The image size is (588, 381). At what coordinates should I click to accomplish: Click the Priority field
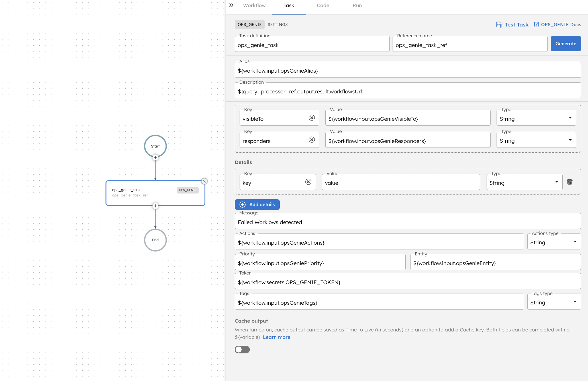[320, 262]
